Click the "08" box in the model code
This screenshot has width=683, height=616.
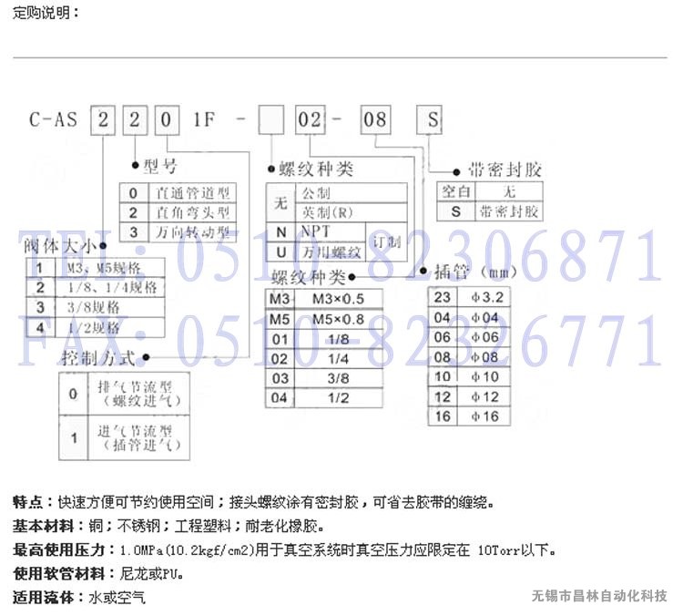(x=375, y=118)
